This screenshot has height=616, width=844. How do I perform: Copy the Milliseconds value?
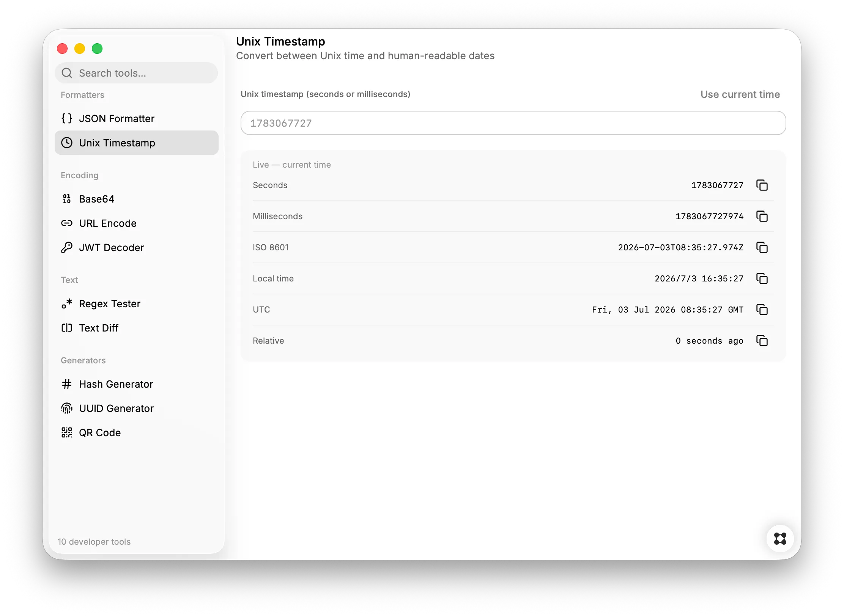(762, 216)
